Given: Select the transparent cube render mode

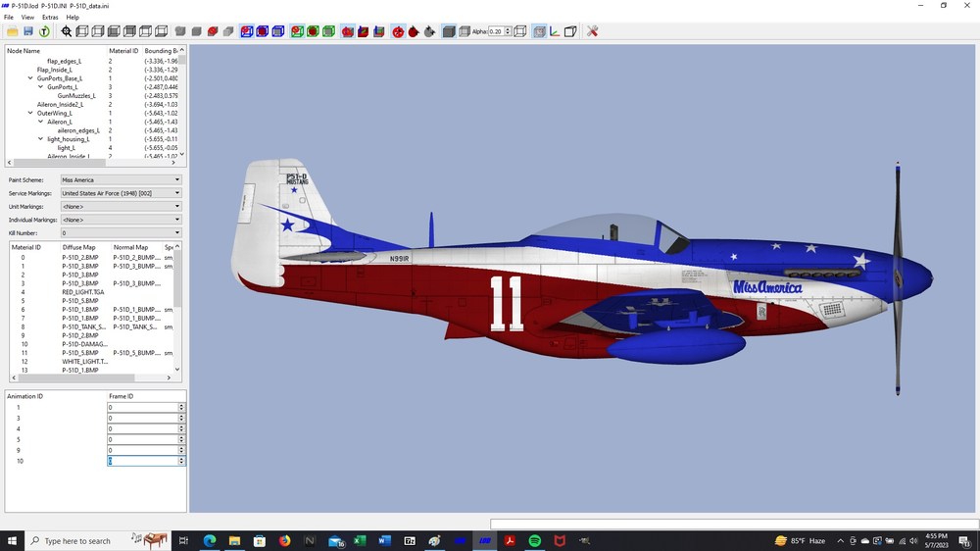Looking at the screenshot, I should pyautogui.click(x=465, y=31).
